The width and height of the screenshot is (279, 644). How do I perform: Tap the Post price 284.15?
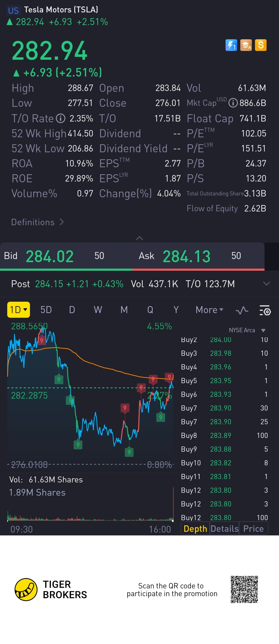click(x=49, y=284)
